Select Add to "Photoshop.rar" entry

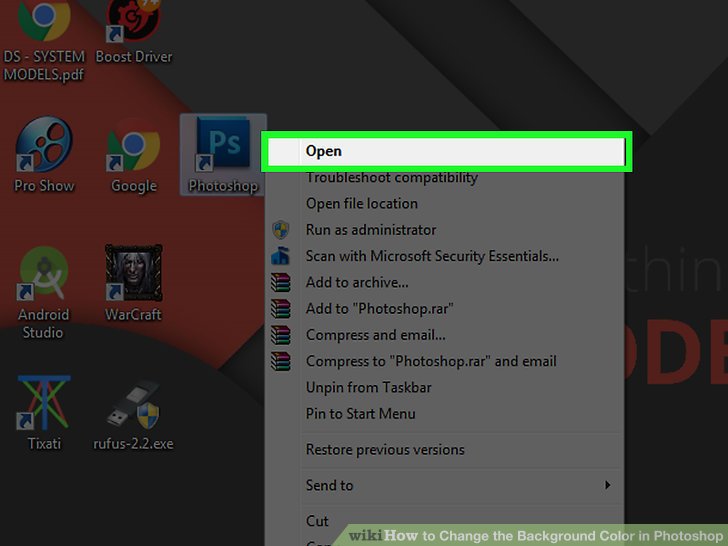click(445, 308)
